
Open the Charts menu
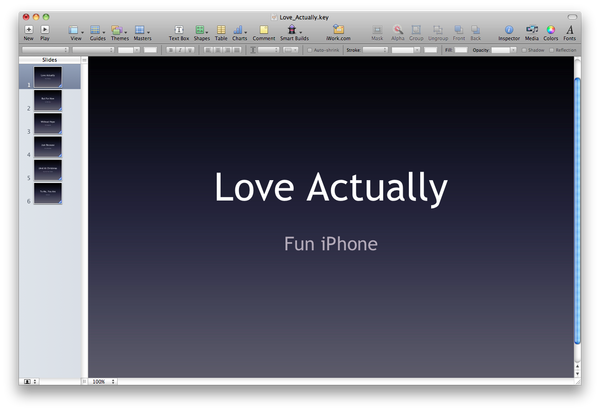pyautogui.click(x=240, y=33)
